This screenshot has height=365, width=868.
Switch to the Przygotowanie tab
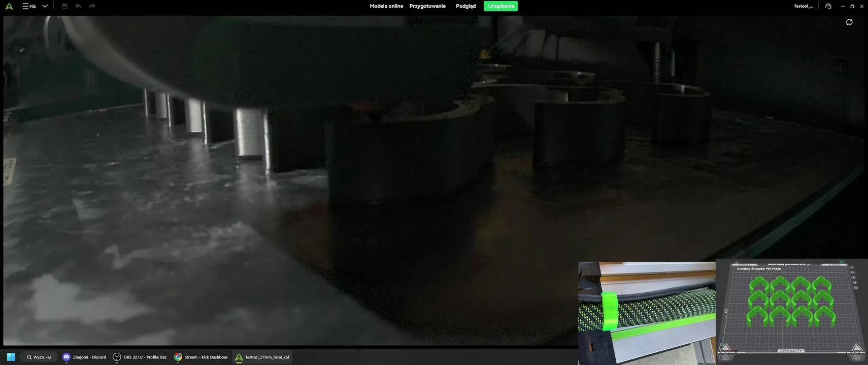[427, 6]
